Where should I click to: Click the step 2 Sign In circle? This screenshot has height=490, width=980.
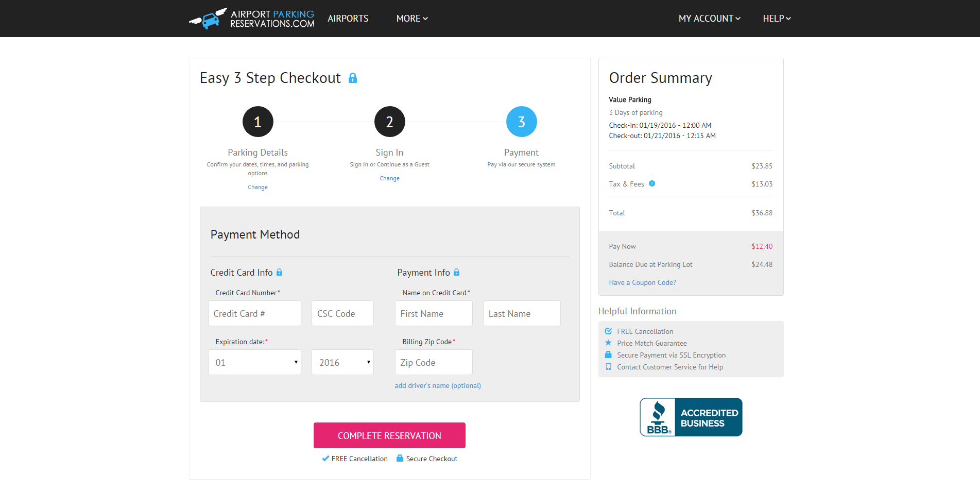[389, 122]
